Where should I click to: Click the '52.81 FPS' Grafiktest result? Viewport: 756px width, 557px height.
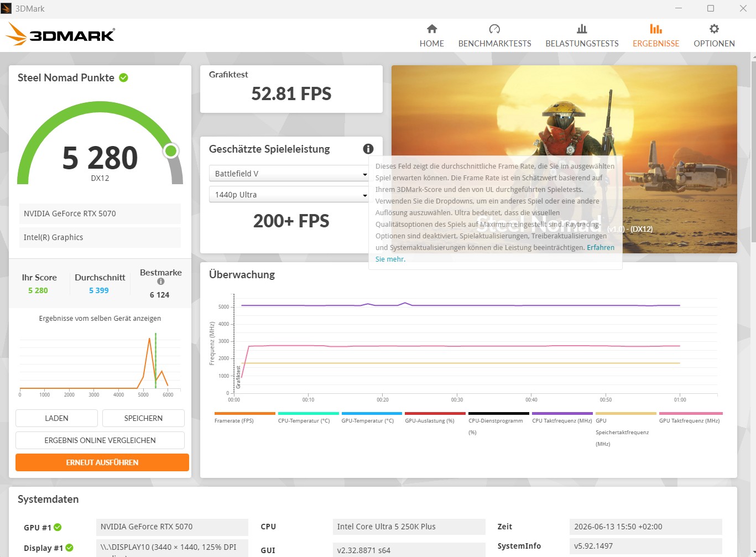[291, 94]
